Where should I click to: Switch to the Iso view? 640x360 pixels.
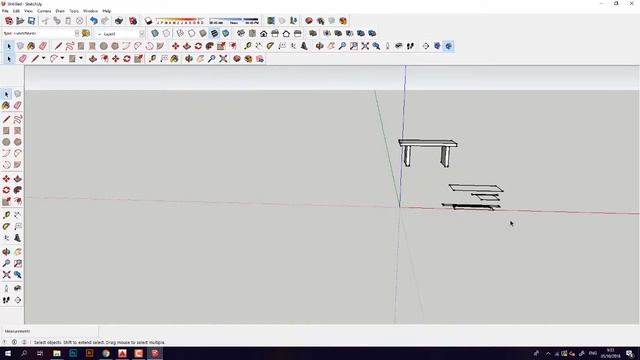pos(241,33)
